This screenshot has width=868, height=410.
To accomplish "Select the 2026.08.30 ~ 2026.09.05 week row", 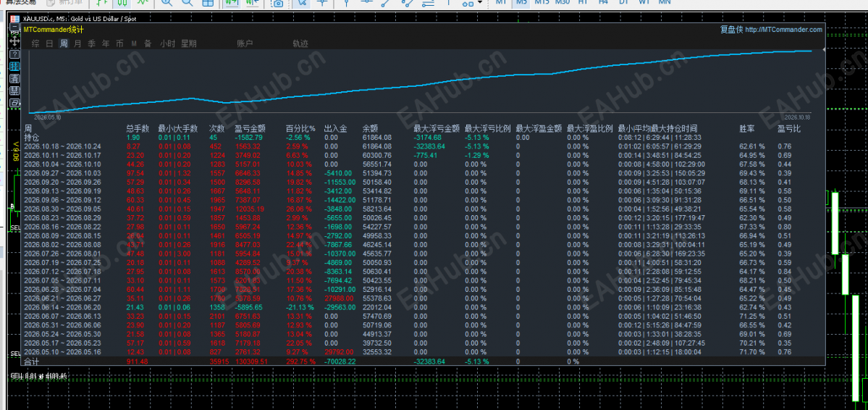I will (423, 209).
